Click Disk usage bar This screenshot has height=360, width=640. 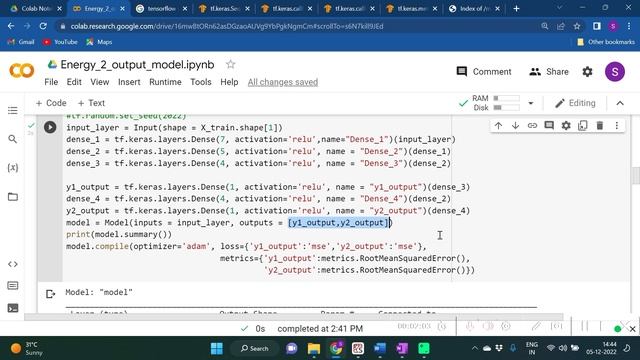(506, 108)
